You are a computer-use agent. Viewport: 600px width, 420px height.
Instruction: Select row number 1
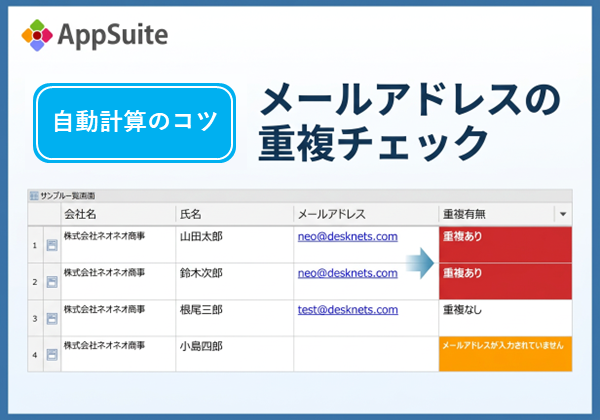[x=35, y=246]
